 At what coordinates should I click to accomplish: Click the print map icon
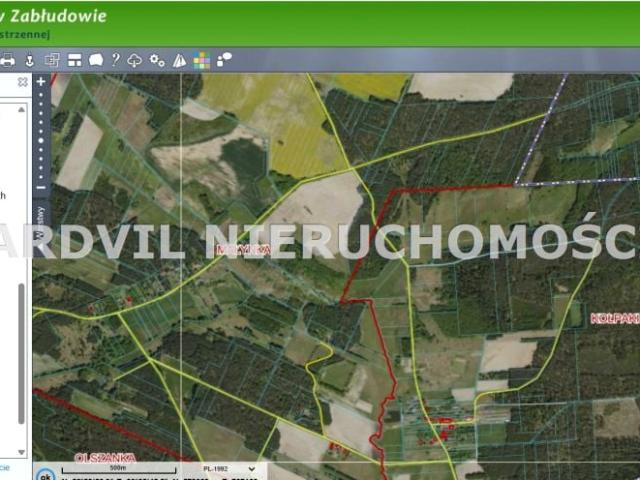pos(7,60)
